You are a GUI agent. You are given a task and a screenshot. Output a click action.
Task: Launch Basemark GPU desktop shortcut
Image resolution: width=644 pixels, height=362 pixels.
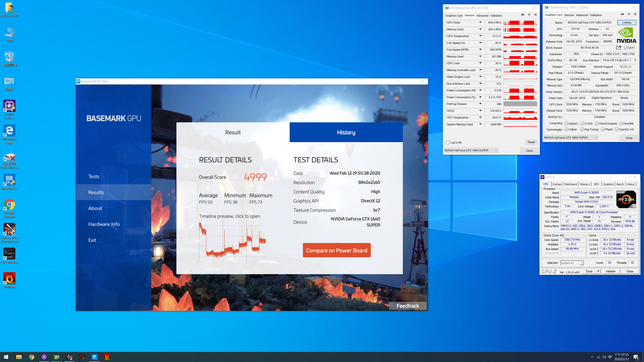pyautogui.click(x=9, y=182)
